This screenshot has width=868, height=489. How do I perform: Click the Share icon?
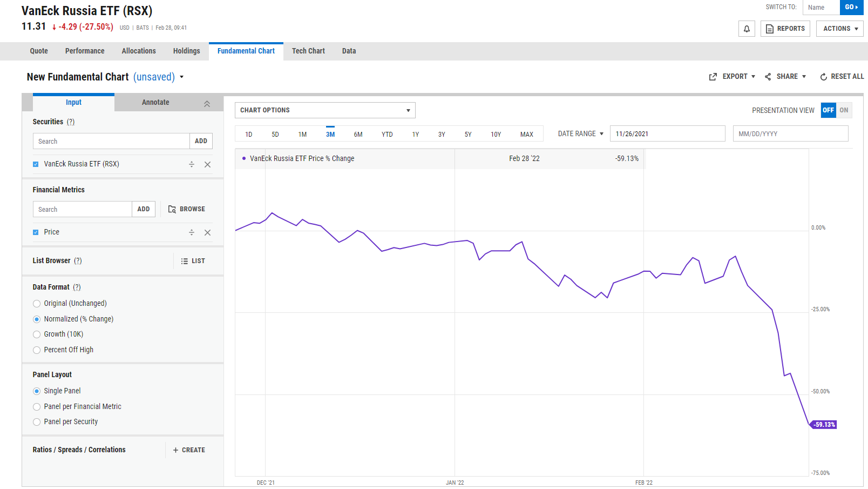(x=768, y=77)
